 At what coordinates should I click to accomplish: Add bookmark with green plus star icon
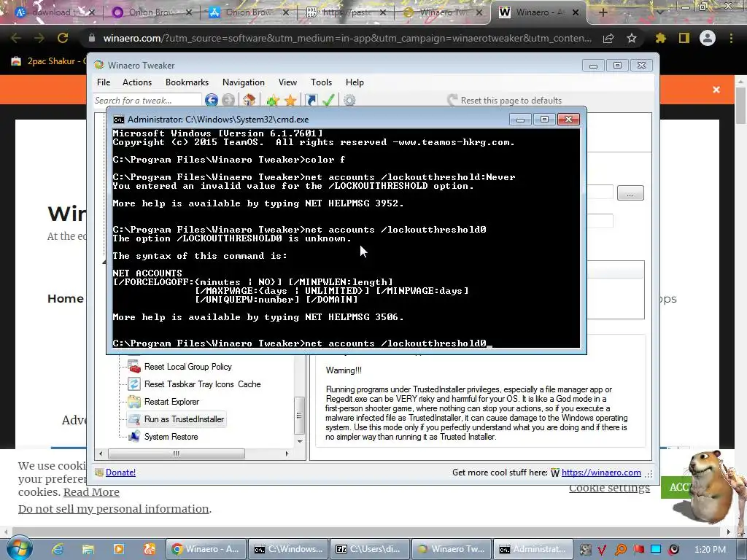(x=273, y=100)
